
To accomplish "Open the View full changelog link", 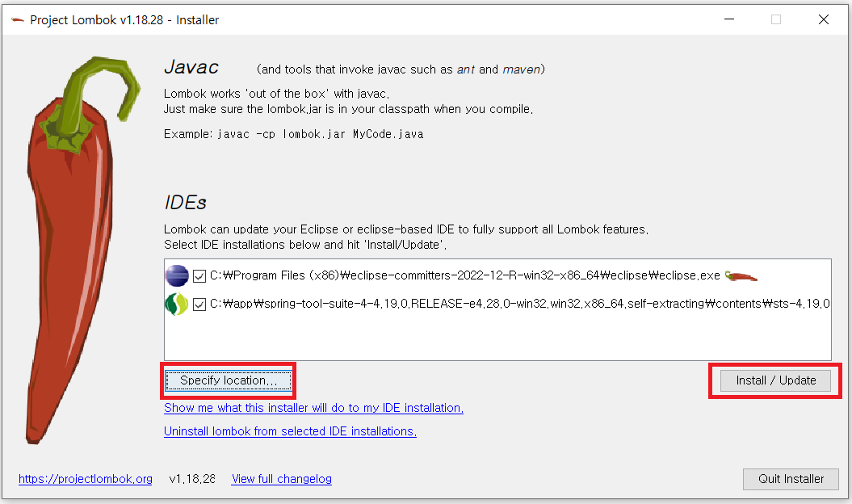I will coord(282,479).
